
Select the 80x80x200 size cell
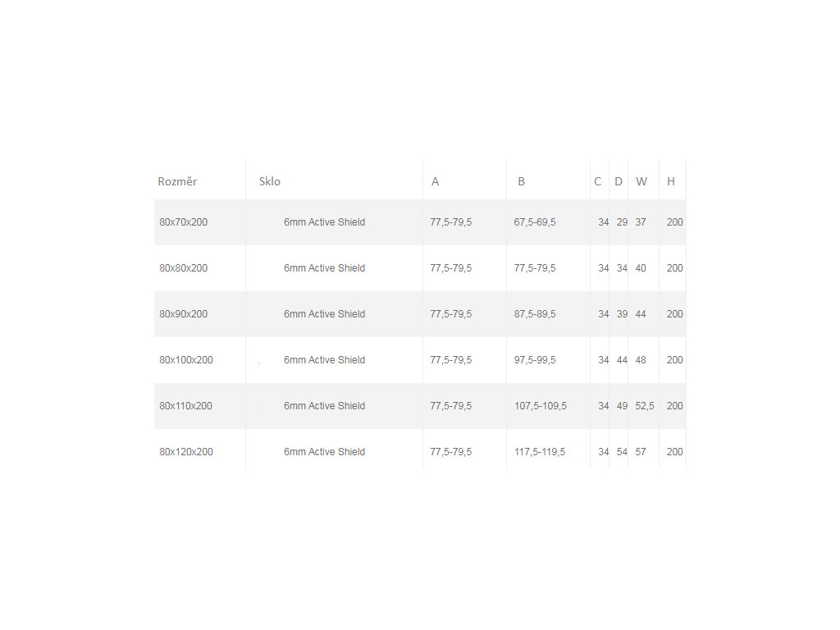(x=183, y=268)
